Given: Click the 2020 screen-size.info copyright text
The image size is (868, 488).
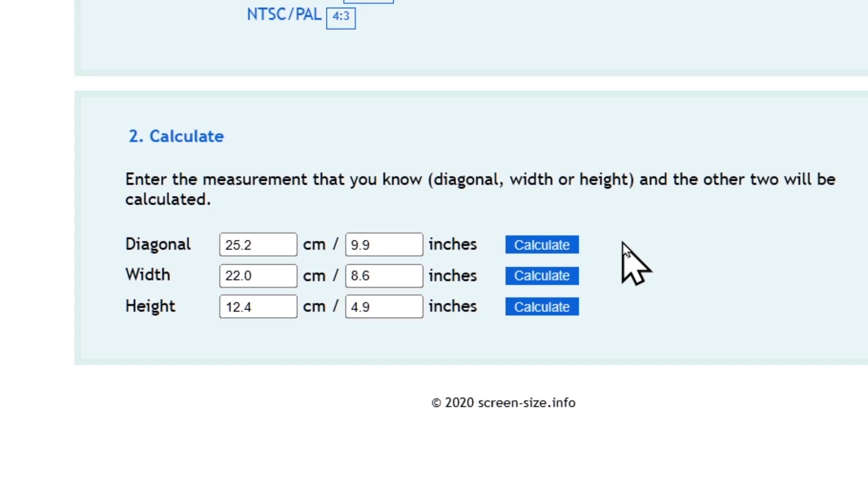Looking at the screenshot, I should pyautogui.click(x=503, y=403).
